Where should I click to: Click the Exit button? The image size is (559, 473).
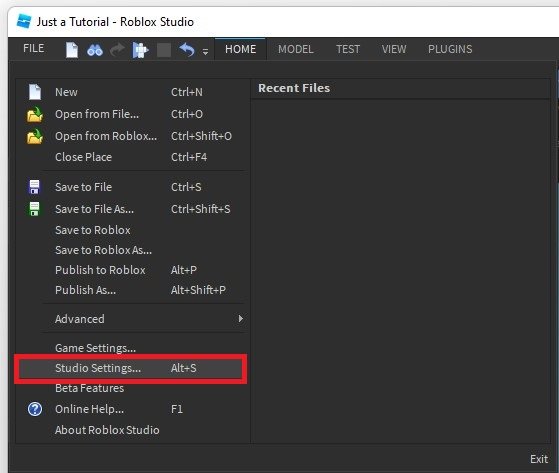click(x=539, y=459)
